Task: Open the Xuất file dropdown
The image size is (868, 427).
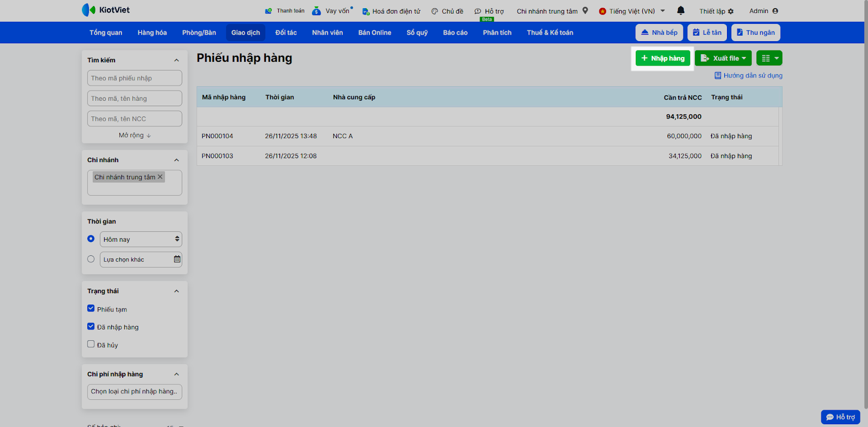Action: [x=723, y=58]
